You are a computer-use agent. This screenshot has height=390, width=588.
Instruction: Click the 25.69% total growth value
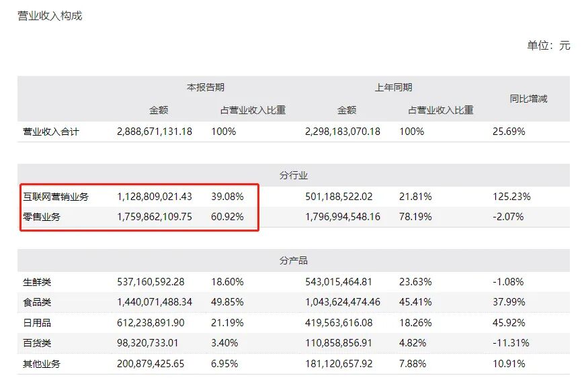click(509, 132)
